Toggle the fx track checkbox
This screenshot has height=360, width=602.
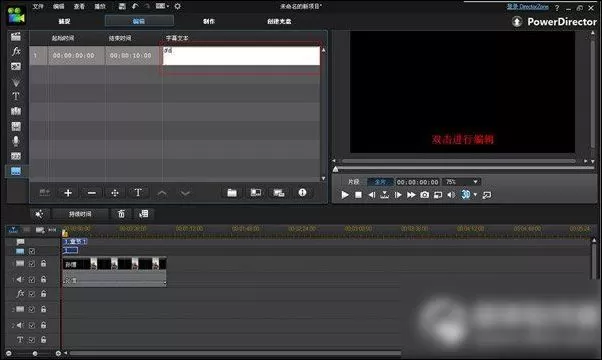[x=32, y=294]
